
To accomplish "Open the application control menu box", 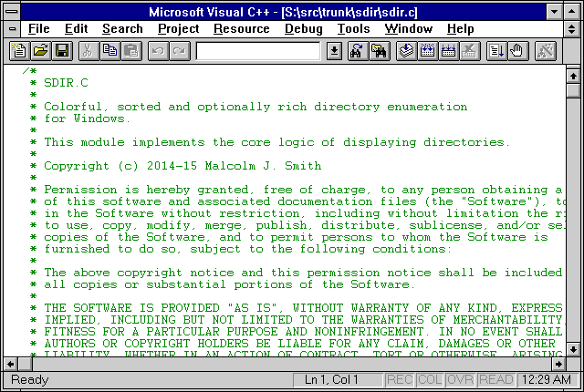I will click(x=12, y=12).
